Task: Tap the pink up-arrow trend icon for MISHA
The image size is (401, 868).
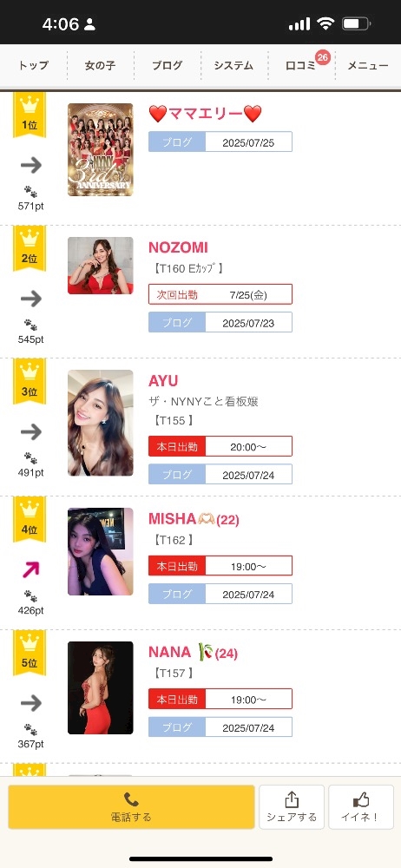Action: pyautogui.click(x=30, y=569)
